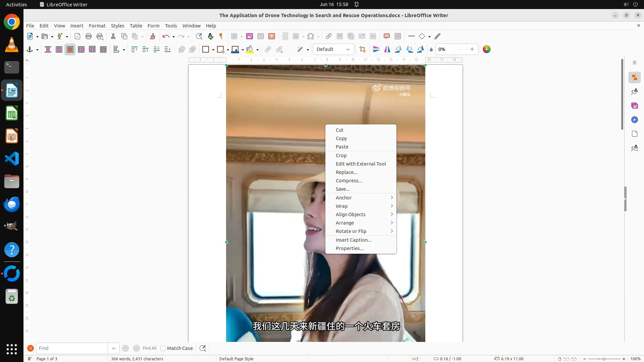Open the Default image mode dropdown
Screen dimensions: 644x362
point(333,49)
